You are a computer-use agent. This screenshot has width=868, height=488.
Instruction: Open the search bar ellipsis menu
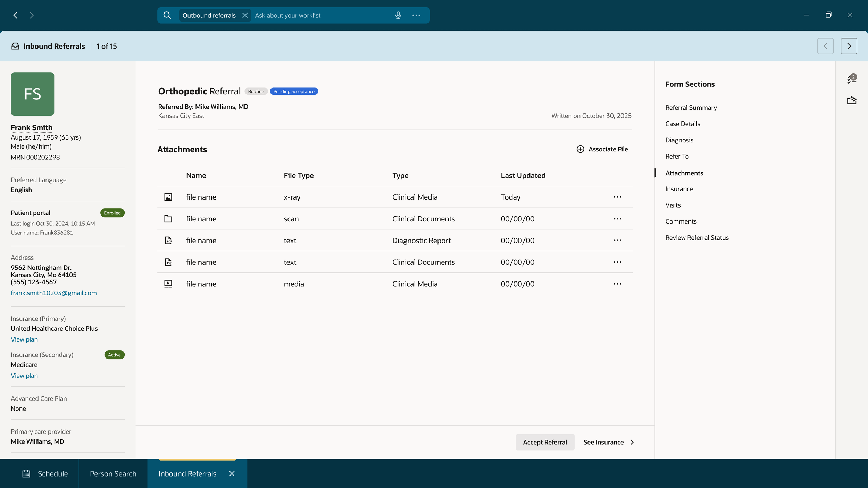(416, 15)
